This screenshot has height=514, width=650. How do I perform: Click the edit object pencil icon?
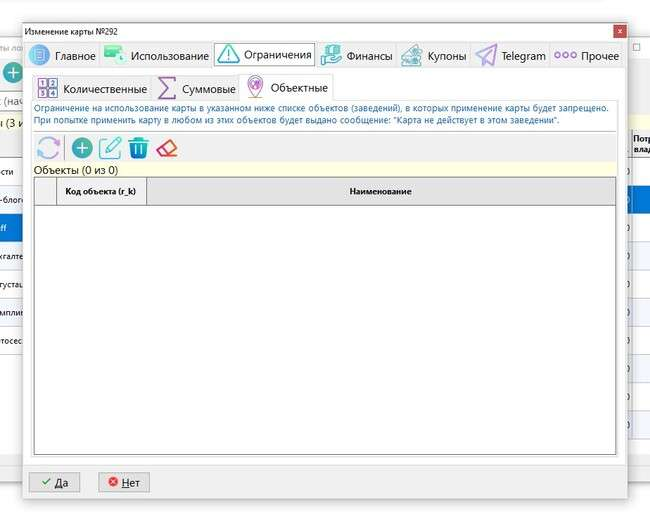110,148
